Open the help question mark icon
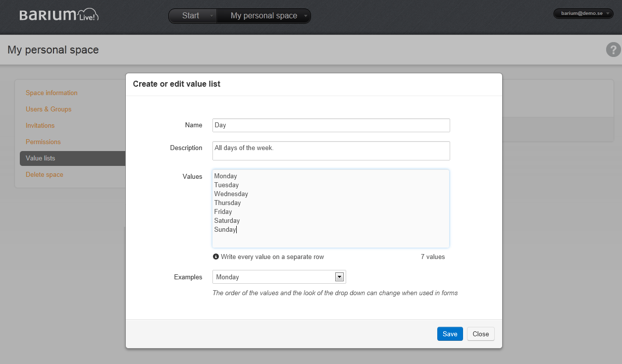Image resolution: width=622 pixels, height=364 pixels. click(613, 50)
